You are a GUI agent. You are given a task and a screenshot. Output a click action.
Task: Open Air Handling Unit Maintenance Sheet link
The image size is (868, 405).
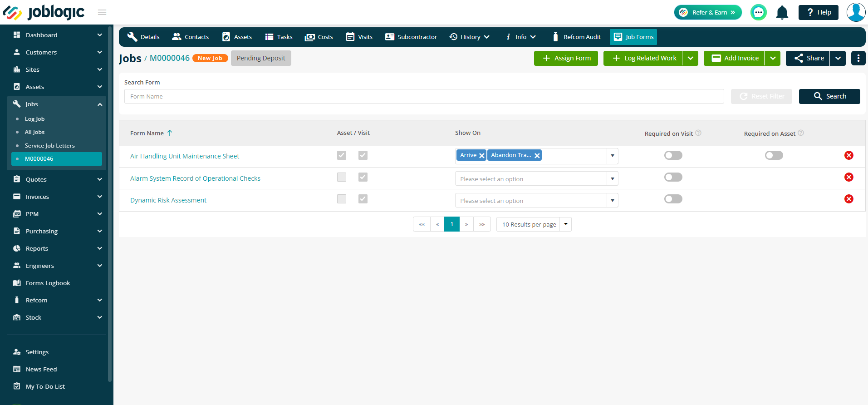[185, 156]
